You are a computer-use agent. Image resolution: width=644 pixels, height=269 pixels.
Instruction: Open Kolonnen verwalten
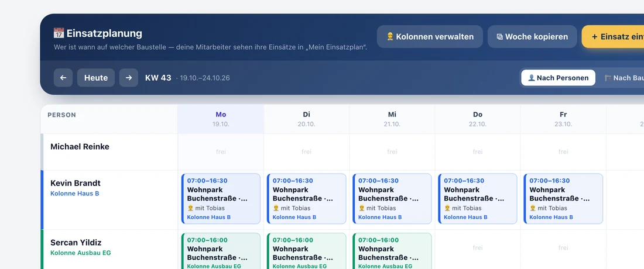point(430,36)
